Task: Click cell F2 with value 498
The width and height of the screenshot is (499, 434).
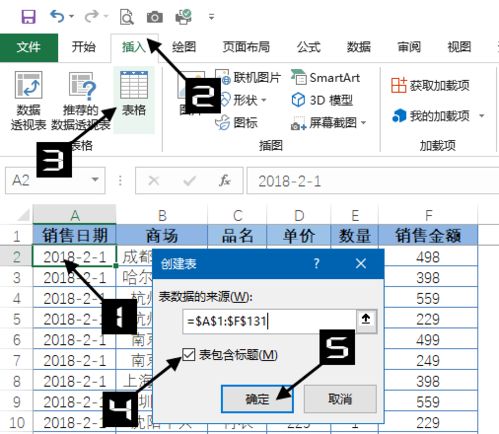Action: coord(431,257)
